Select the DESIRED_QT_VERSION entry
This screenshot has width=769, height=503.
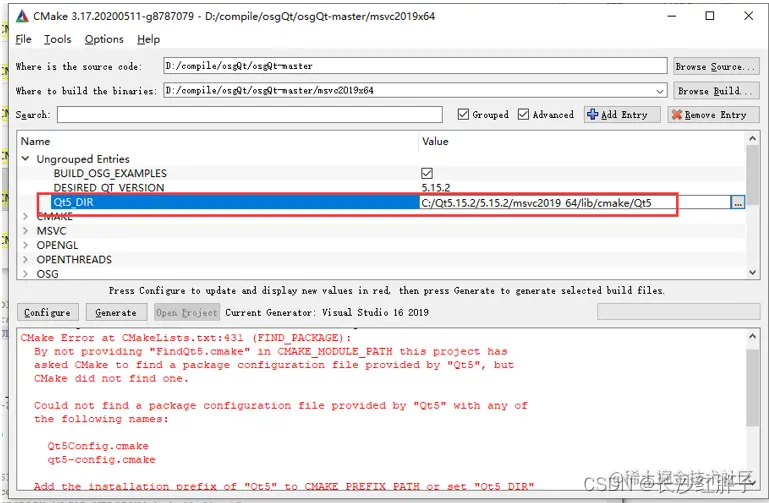[109, 188]
